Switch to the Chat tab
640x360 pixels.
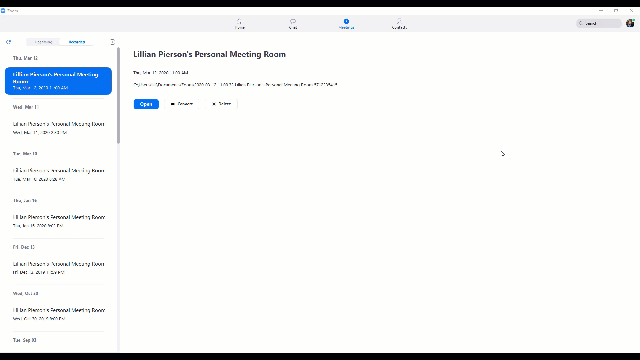[293, 24]
